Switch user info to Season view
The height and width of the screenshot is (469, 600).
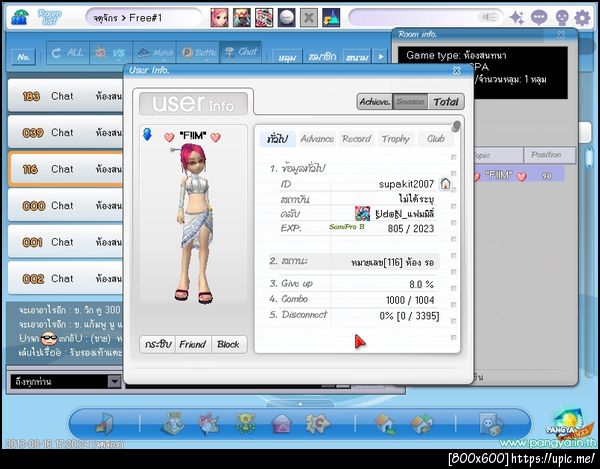(410, 102)
